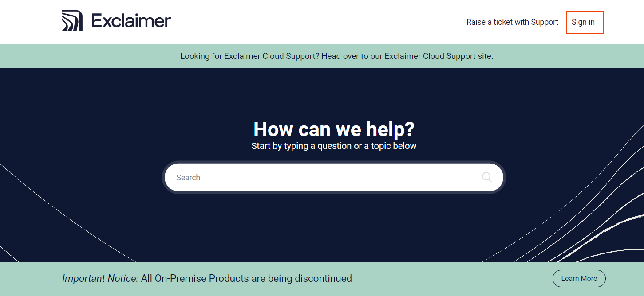The width and height of the screenshot is (644, 296).
Task: Click inside the Search input field
Action: click(311, 177)
